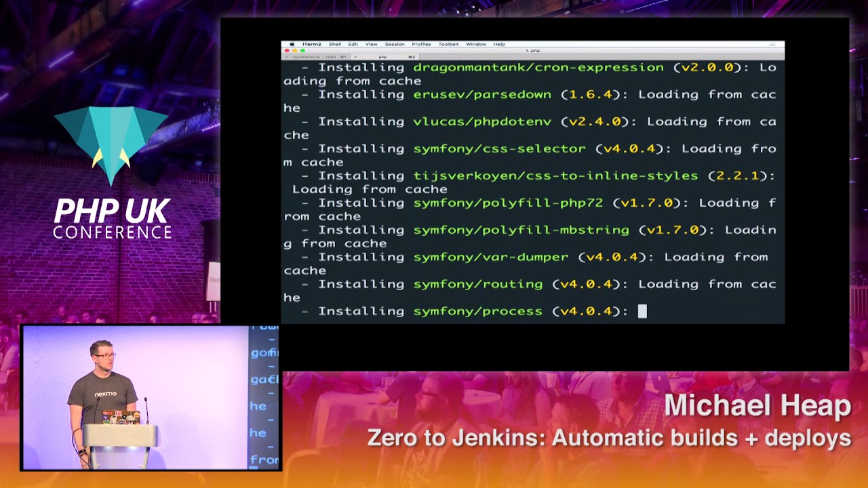Image resolution: width=868 pixels, height=488 pixels.
Task: Close the first terminal tab
Action: point(286,57)
